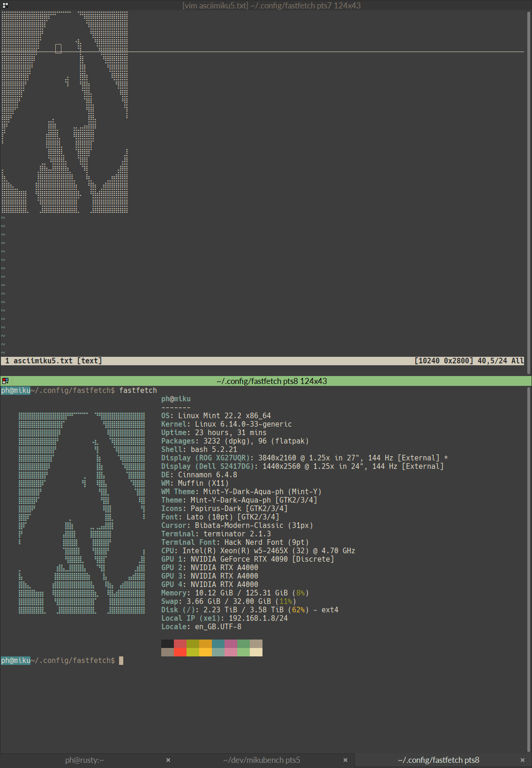Click the GPU 1: GeForce RTX 4090 line
The image size is (532, 768).
[x=247, y=559]
